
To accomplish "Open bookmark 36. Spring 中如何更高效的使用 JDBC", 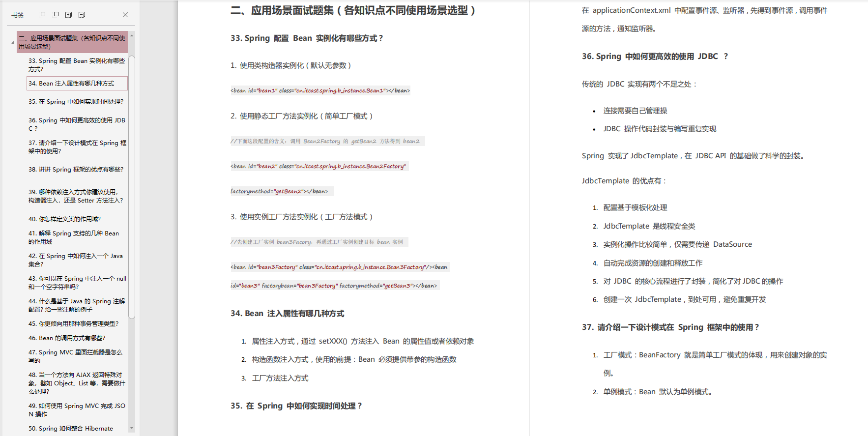I will (x=77, y=124).
